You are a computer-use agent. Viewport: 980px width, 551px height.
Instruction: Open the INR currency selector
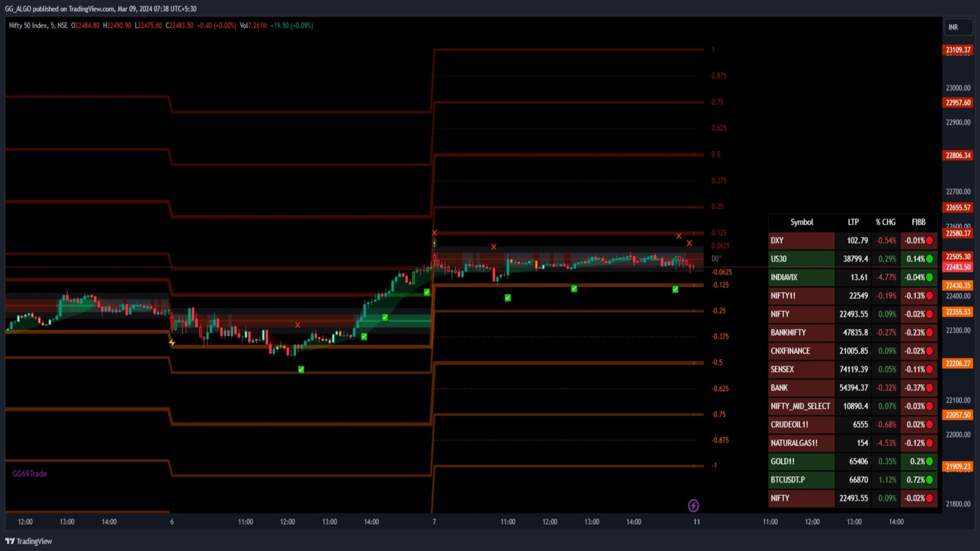click(x=958, y=27)
